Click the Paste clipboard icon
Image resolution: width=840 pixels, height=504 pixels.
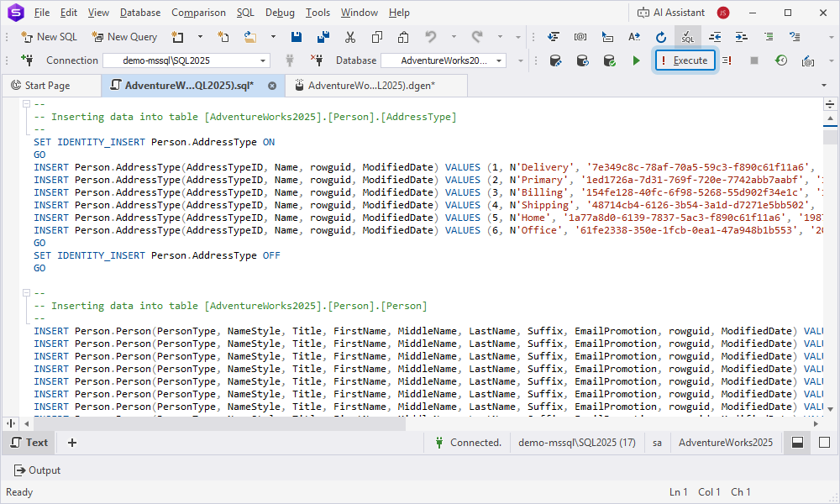coord(403,37)
